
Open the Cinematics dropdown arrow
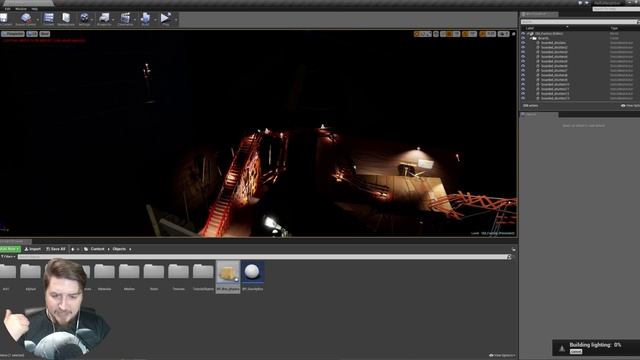(135, 19)
